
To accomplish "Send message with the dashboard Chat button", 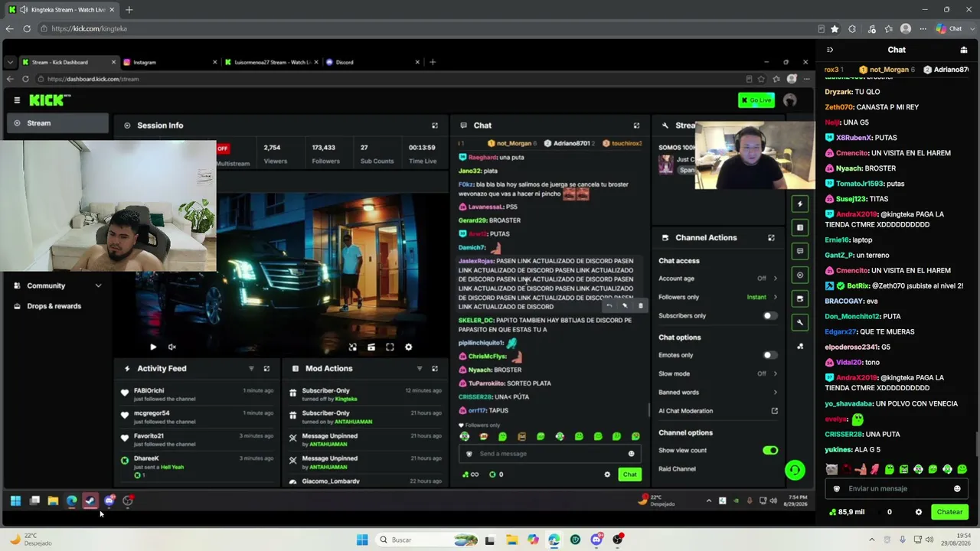I will 629,474.
